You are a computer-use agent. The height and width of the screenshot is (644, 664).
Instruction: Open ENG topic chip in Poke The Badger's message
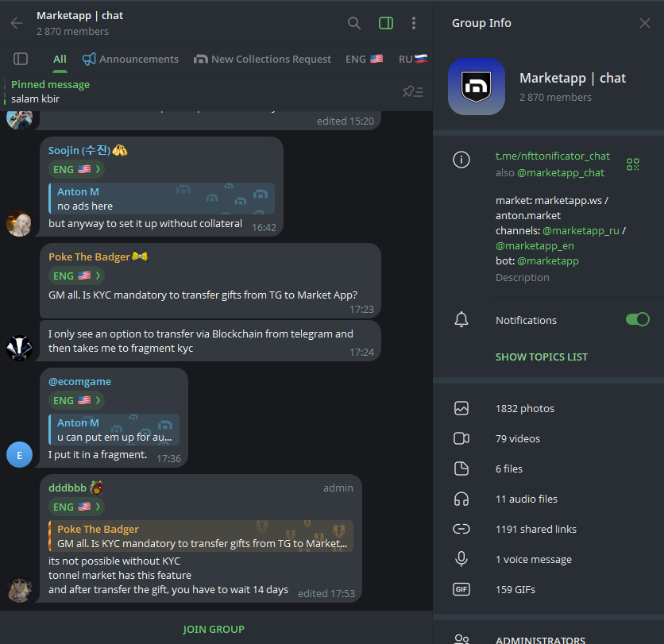pyautogui.click(x=77, y=276)
